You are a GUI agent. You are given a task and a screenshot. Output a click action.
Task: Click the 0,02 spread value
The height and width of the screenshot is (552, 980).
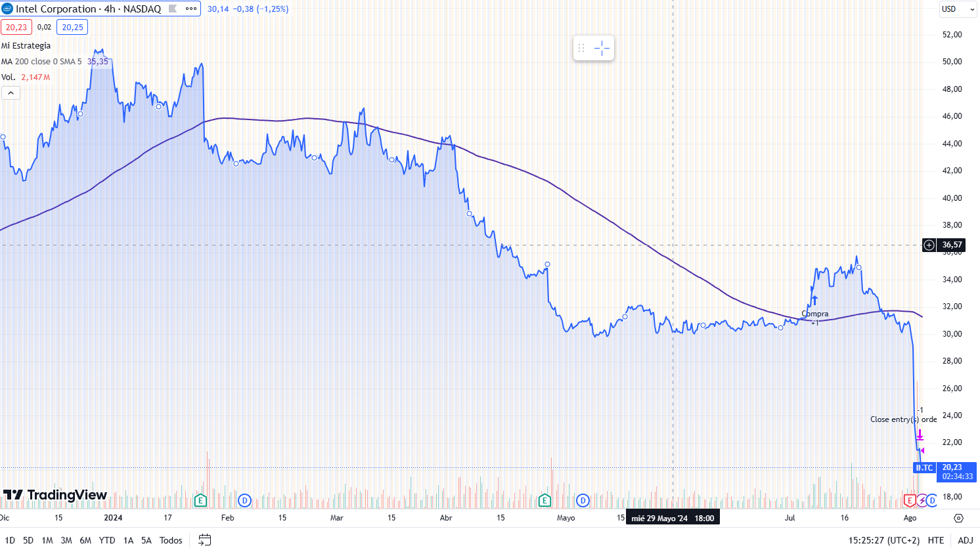(44, 27)
